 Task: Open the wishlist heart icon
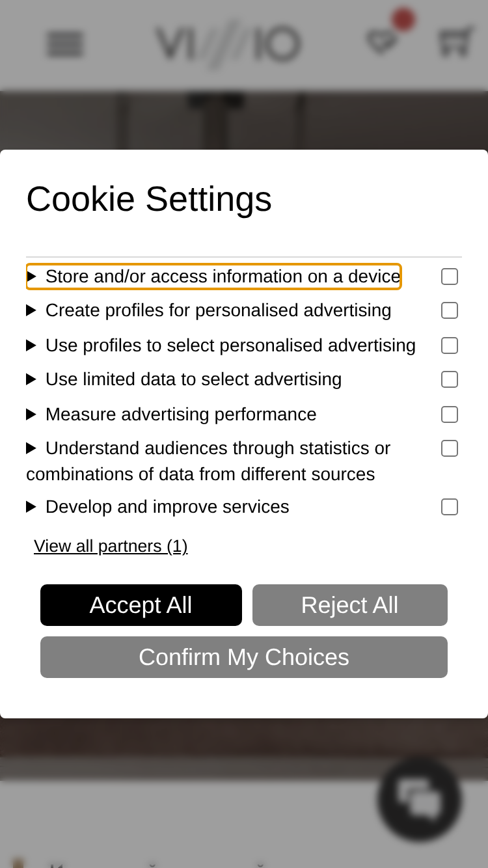pyautogui.click(x=382, y=43)
